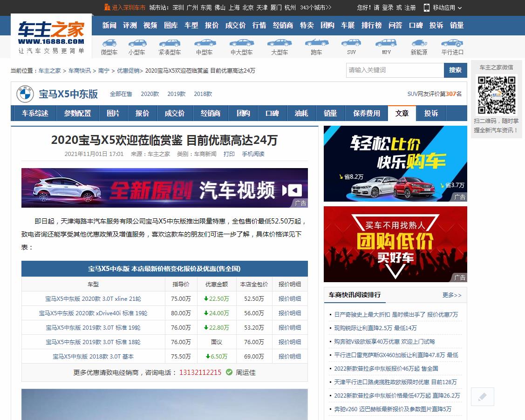The width and height of the screenshot is (525, 420).
Task: Click the 宝马X5中东版 series title
Action: pyautogui.click(x=68, y=94)
